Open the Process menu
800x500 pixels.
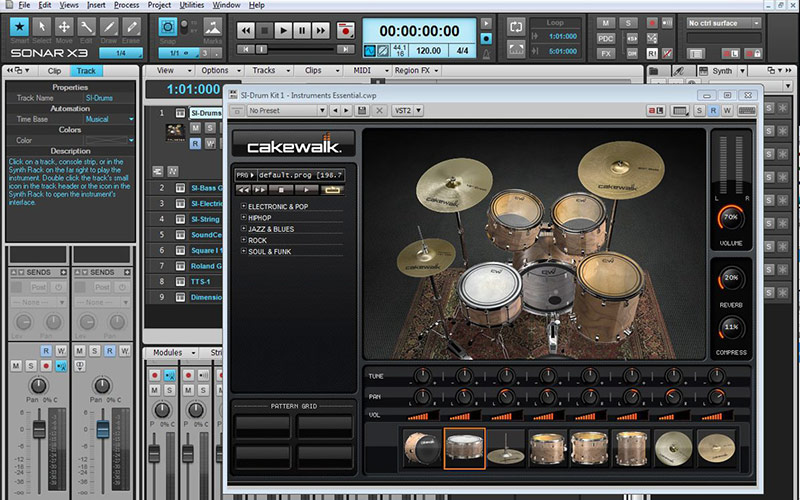tap(126, 5)
